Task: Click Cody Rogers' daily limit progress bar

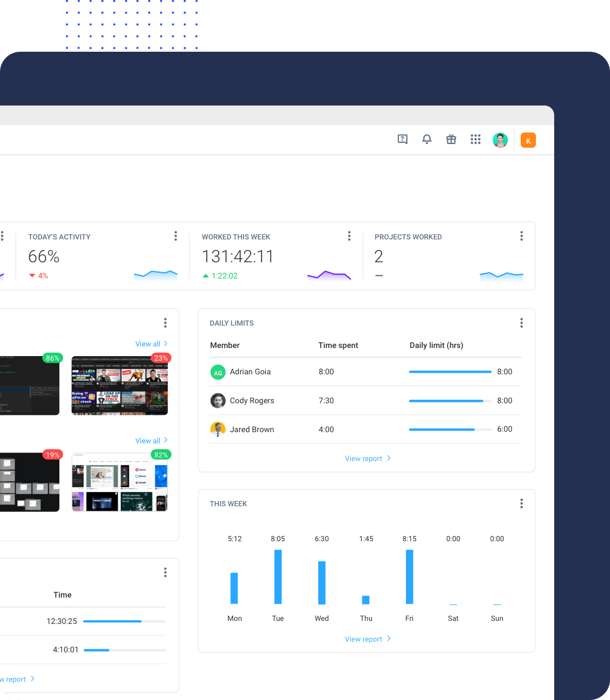Action: 450,401
